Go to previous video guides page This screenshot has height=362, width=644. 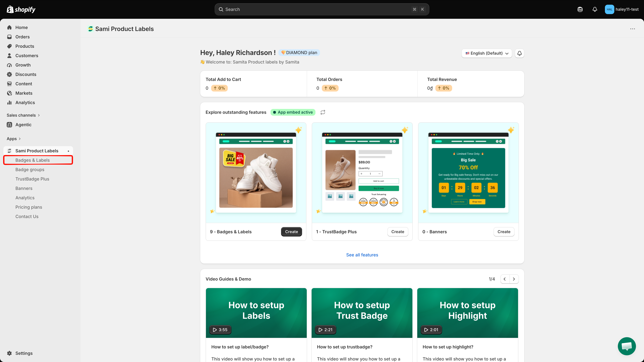coord(505,279)
